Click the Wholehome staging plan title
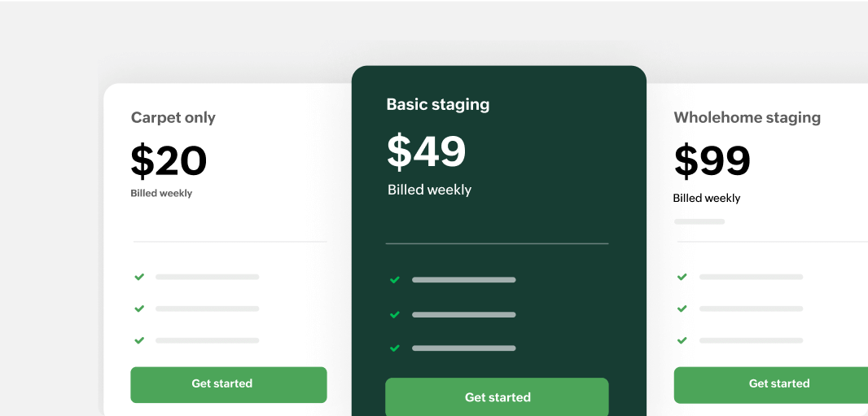This screenshot has width=868, height=416. pos(747,117)
